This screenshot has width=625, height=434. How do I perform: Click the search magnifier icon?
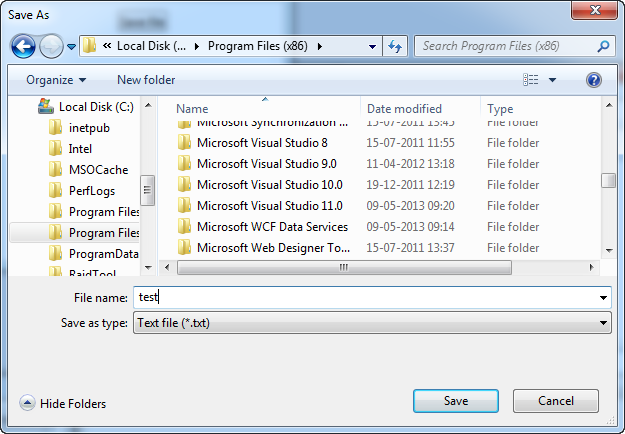(603, 46)
